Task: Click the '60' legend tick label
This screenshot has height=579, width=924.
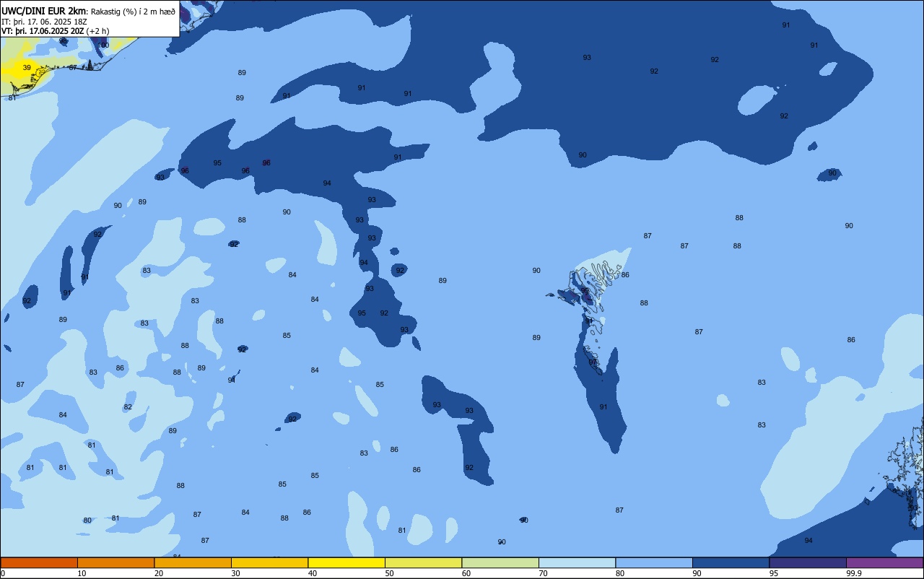Action: 466,573
